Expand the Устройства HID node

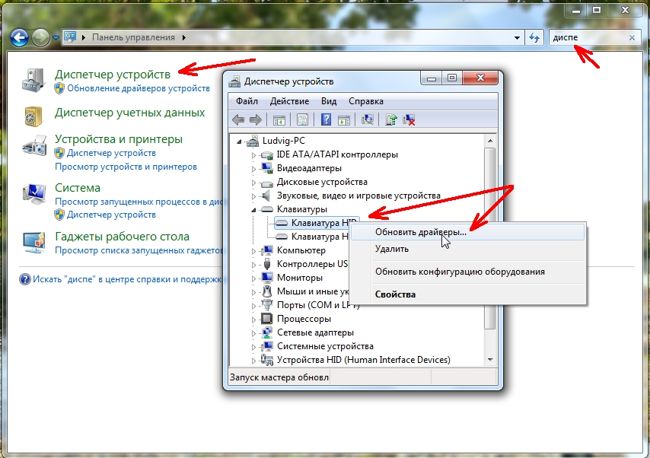[x=254, y=360]
